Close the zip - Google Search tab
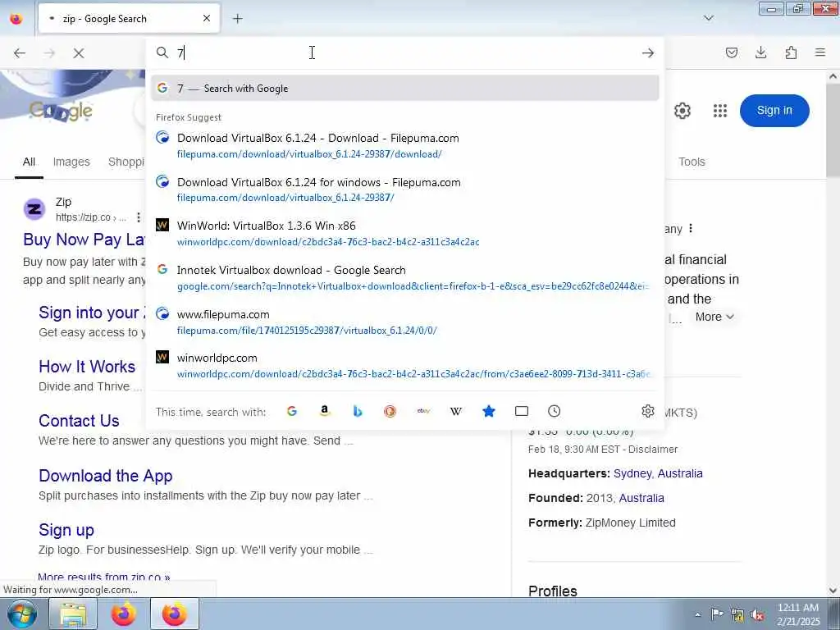Viewport: 840px width, 630px height. (x=207, y=19)
